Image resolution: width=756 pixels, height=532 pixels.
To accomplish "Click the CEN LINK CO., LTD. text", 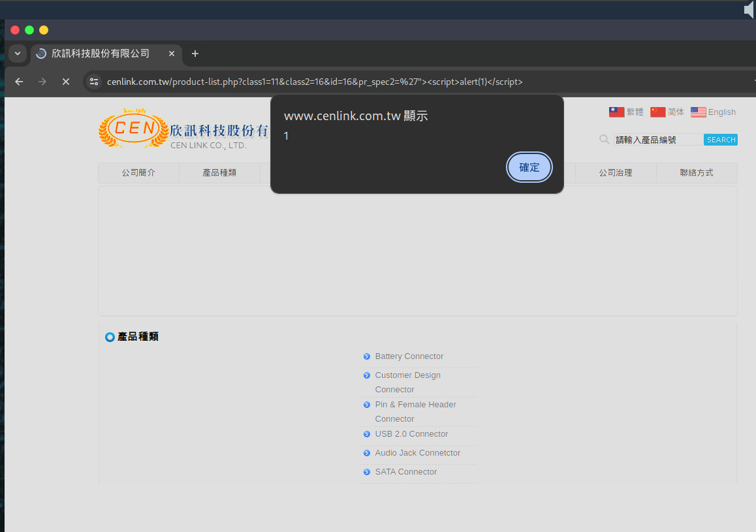I will coord(208,145).
